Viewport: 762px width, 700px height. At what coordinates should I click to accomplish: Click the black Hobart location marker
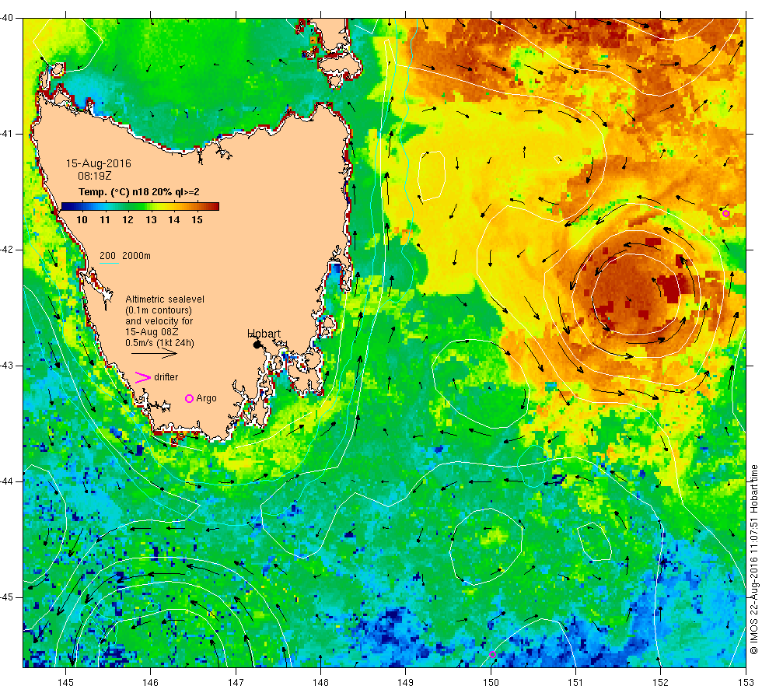pos(257,345)
